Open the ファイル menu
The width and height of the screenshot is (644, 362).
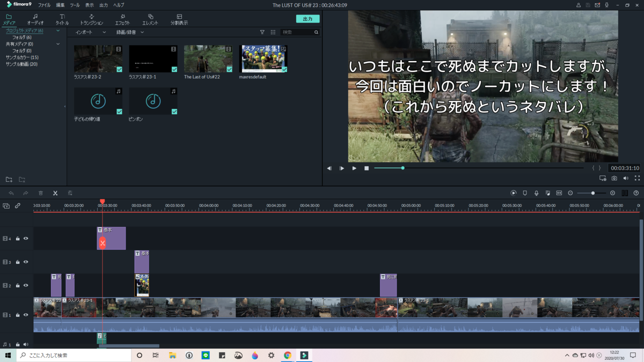coord(45,5)
